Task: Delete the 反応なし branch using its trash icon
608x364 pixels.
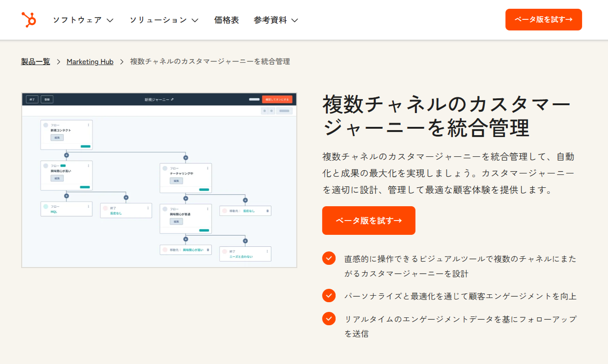Action: pos(267,211)
